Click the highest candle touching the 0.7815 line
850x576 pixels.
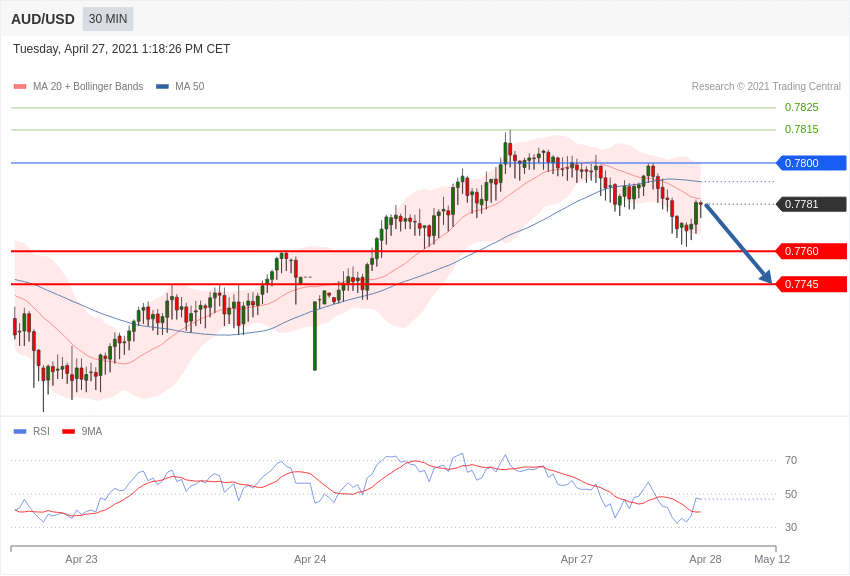coord(510,149)
